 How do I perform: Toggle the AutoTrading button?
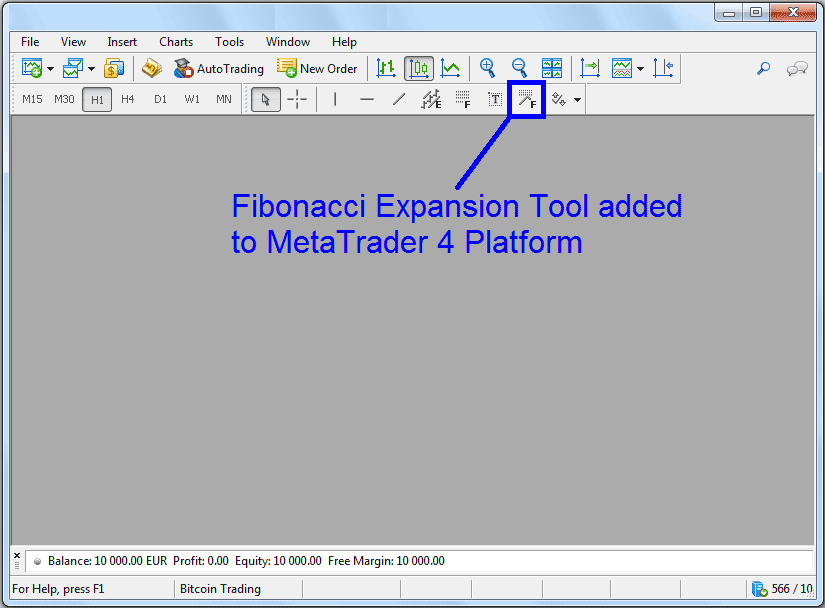[219, 68]
